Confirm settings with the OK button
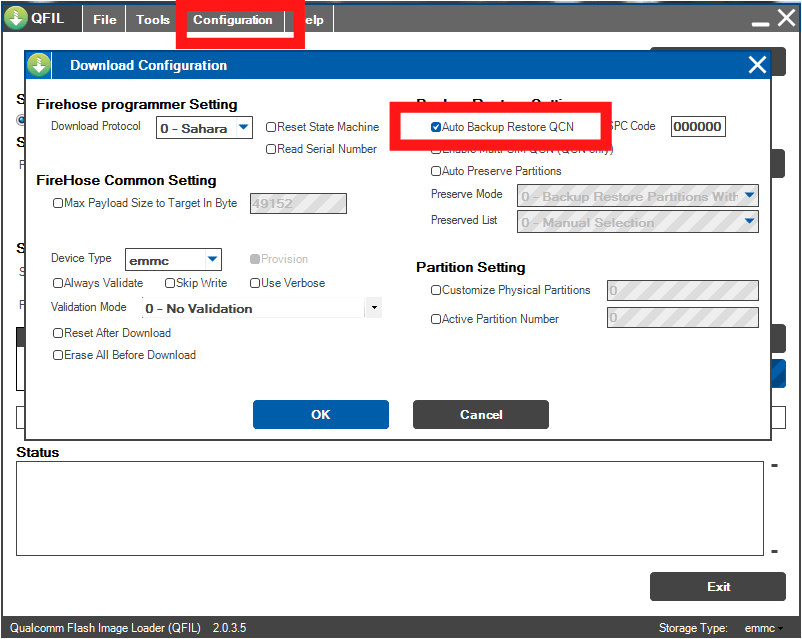The image size is (802, 639). pos(321,414)
